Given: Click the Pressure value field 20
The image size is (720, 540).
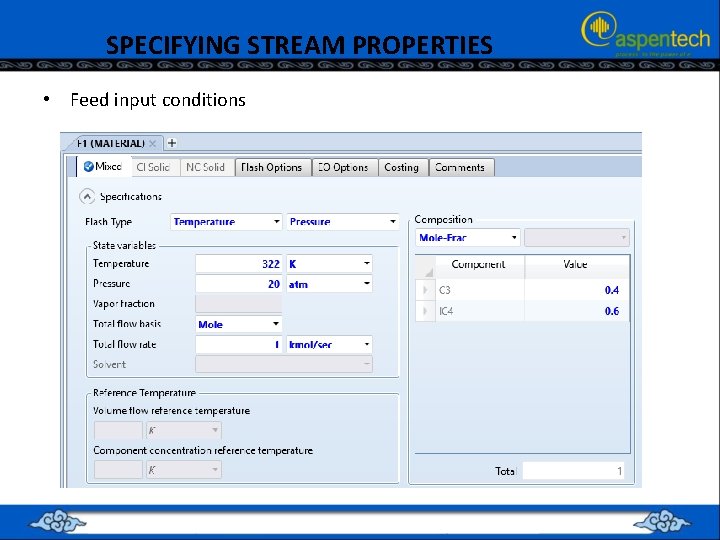Looking at the screenshot, I should (239, 284).
